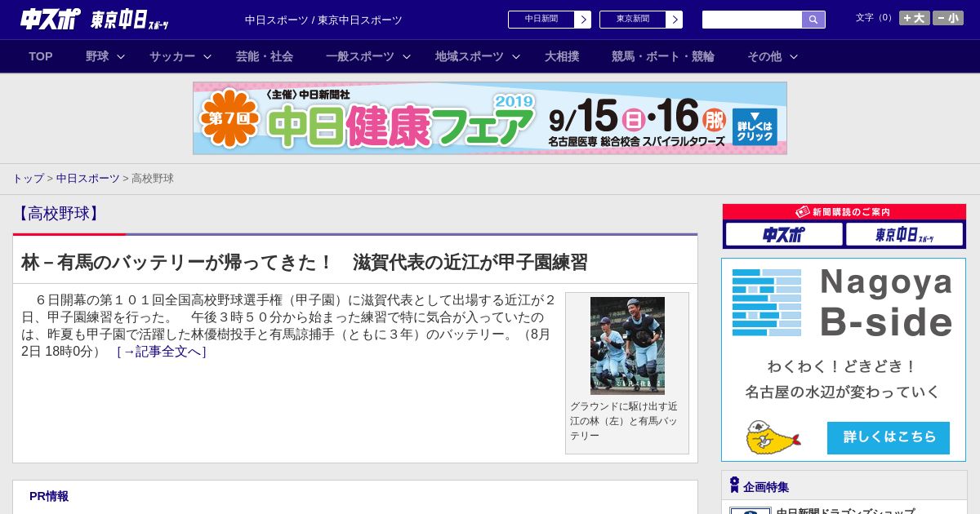This screenshot has height=514, width=980.
Task: Open the 地域スポーツ navigation menu
Action: (470, 56)
